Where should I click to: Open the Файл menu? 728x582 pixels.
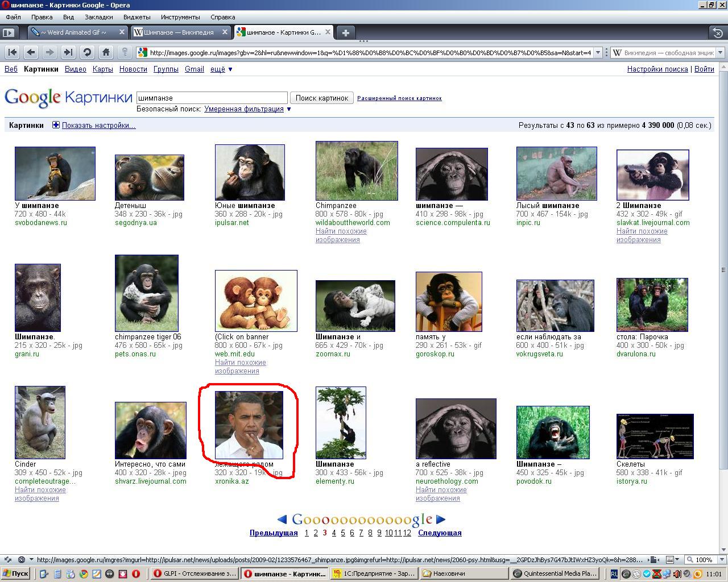pyautogui.click(x=13, y=17)
